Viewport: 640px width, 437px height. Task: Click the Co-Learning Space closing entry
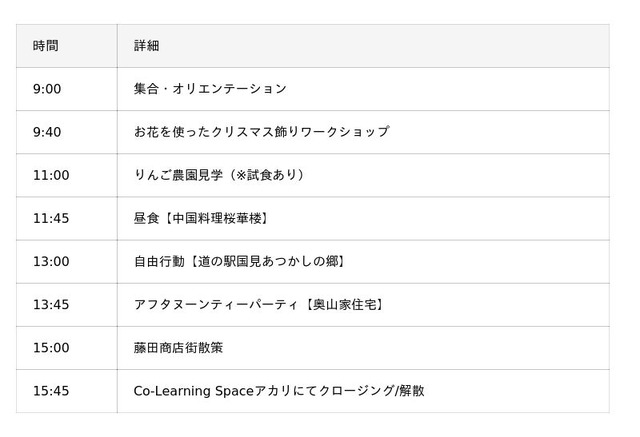278,390
